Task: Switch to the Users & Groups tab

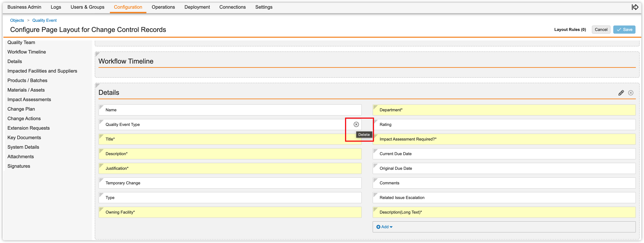Action: tap(87, 7)
